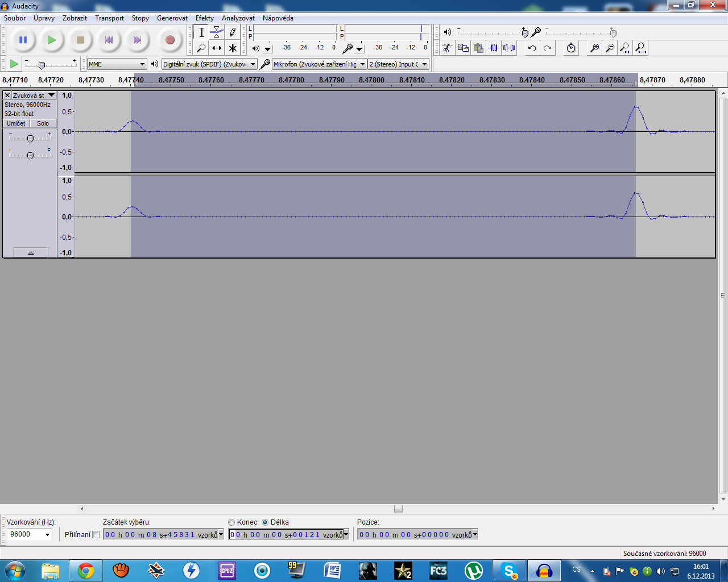Open the Vzorkování 96000 rate dropdown
Screen dimensions: 728x582
coord(30,534)
